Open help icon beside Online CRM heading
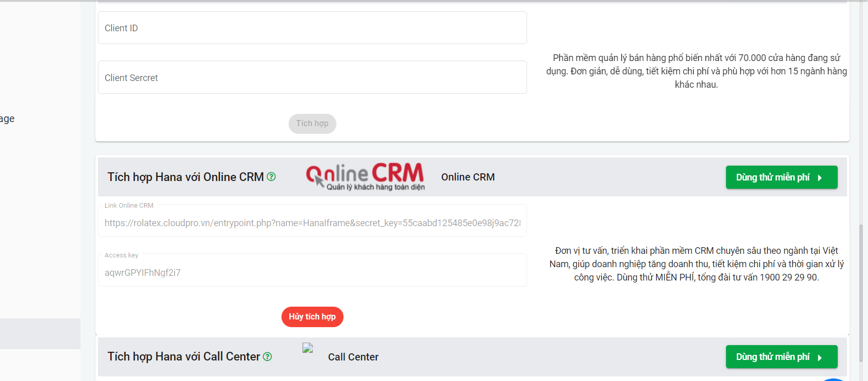Screen dimensions: 868x381 click(271, 177)
